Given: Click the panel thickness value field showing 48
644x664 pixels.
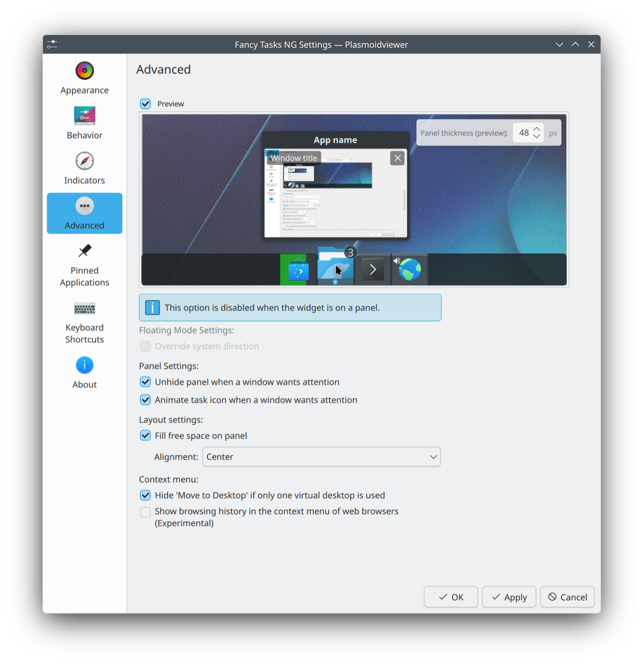Looking at the screenshot, I should (x=523, y=133).
